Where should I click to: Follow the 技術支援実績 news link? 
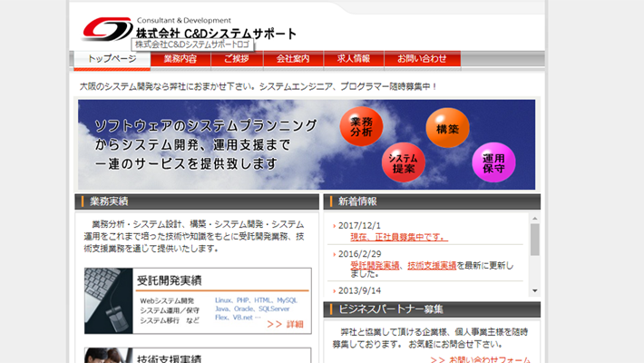(432, 266)
